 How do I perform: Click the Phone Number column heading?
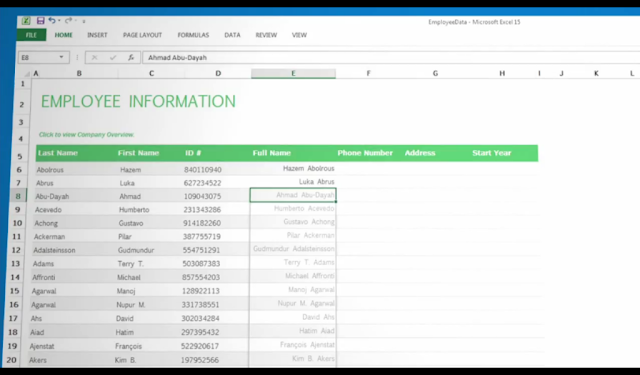click(x=365, y=153)
